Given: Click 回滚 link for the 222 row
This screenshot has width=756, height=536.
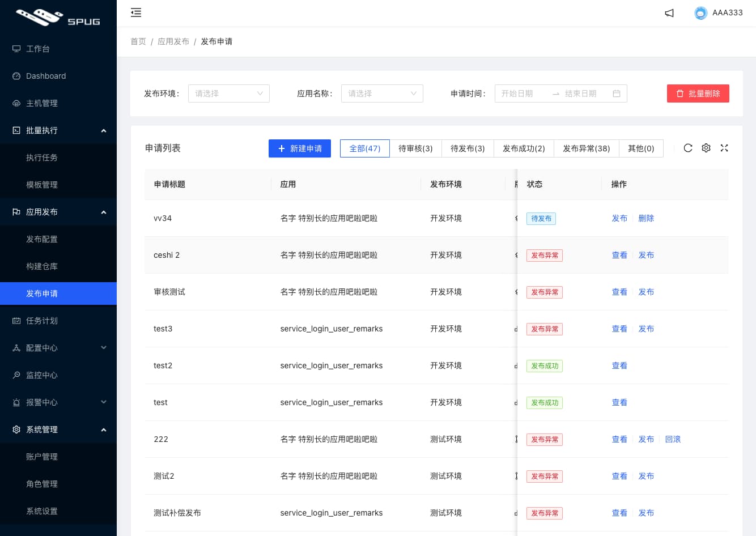Looking at the screenshot, I should 673,439.
